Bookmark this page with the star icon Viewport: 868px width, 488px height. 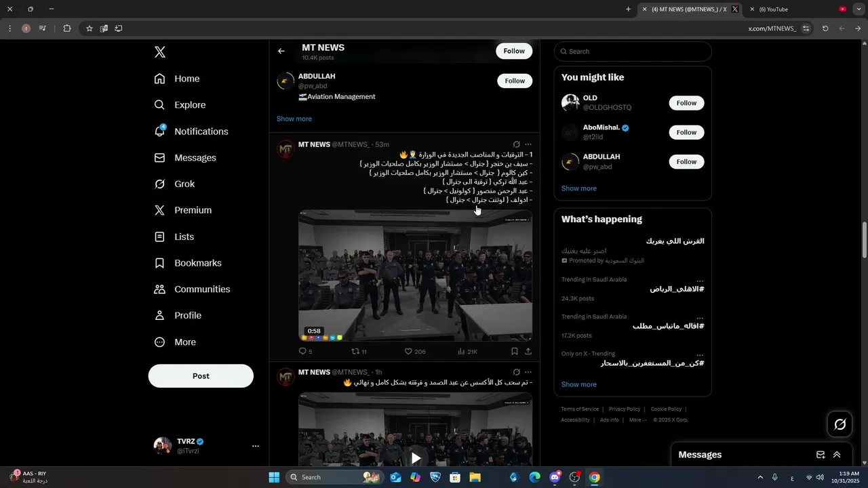[x=89, y=28]
